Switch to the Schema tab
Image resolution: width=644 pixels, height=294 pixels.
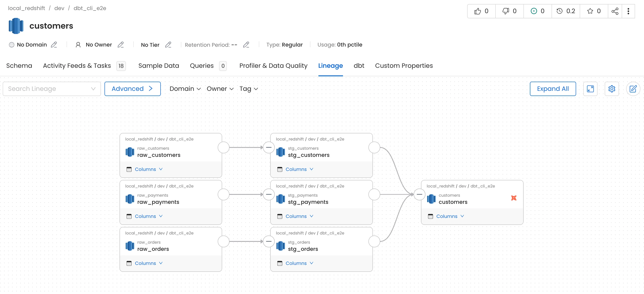19,66
